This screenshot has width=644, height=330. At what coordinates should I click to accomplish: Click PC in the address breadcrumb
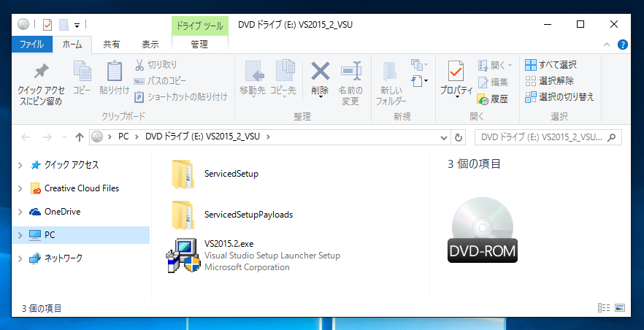click(123, 137)
